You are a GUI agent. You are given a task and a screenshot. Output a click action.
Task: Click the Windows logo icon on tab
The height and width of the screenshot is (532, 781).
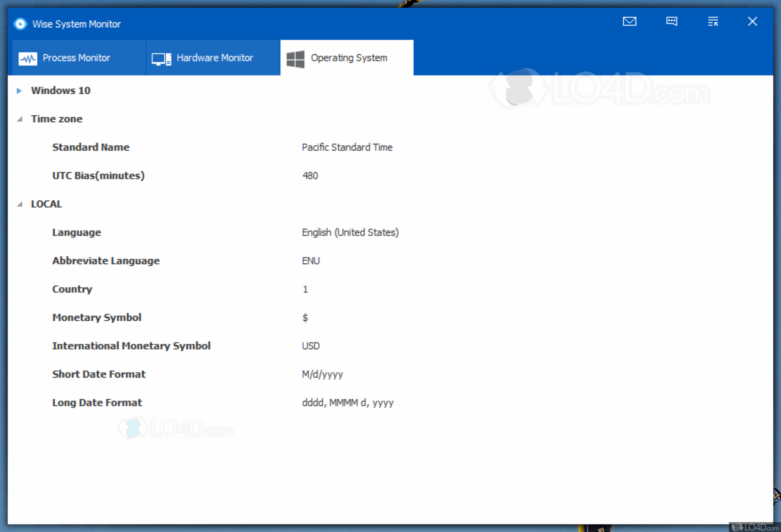(x=295, y=59)
